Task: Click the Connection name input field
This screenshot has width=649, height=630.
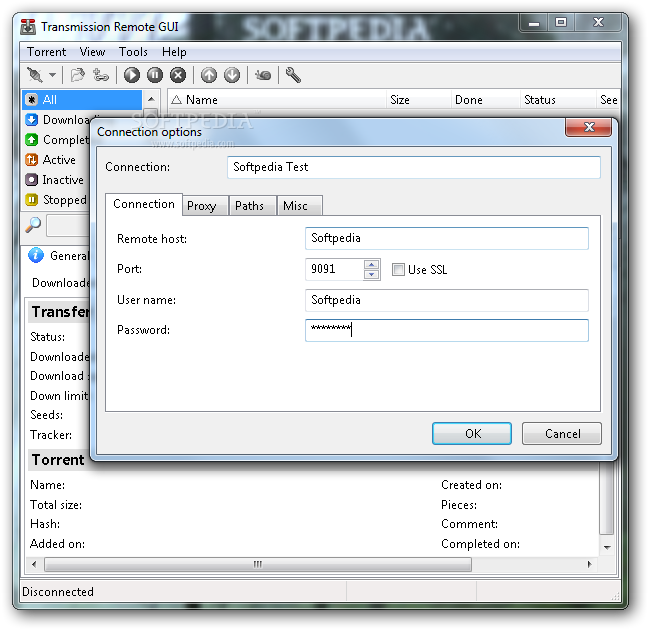Action: (413, 167)
